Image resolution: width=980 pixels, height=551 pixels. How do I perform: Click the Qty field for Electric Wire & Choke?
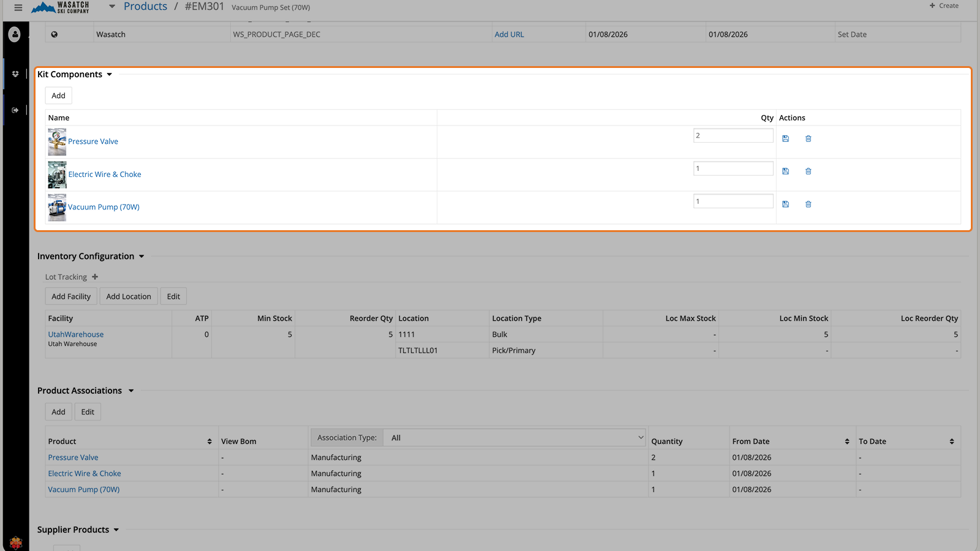[x=733, y=168]
